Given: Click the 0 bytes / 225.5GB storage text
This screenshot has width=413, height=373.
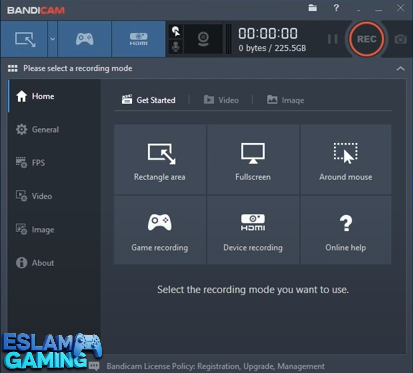Looking at the screenshot, I should coord(272,48).
